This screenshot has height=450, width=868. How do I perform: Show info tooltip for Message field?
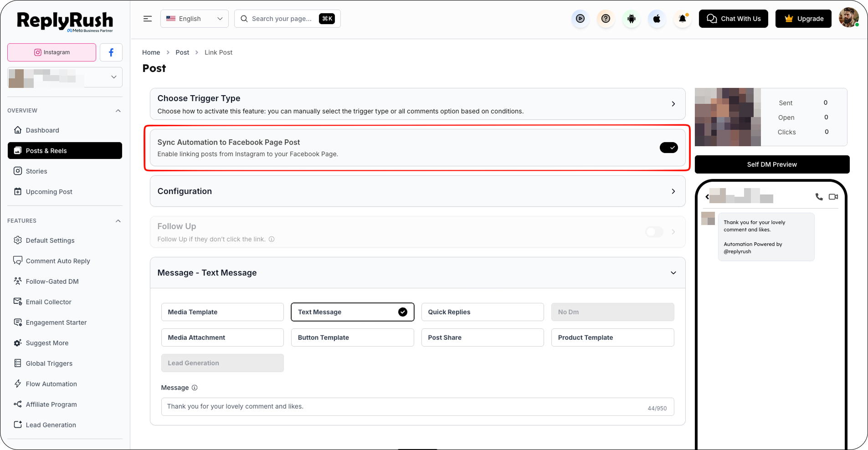point(195,388)
